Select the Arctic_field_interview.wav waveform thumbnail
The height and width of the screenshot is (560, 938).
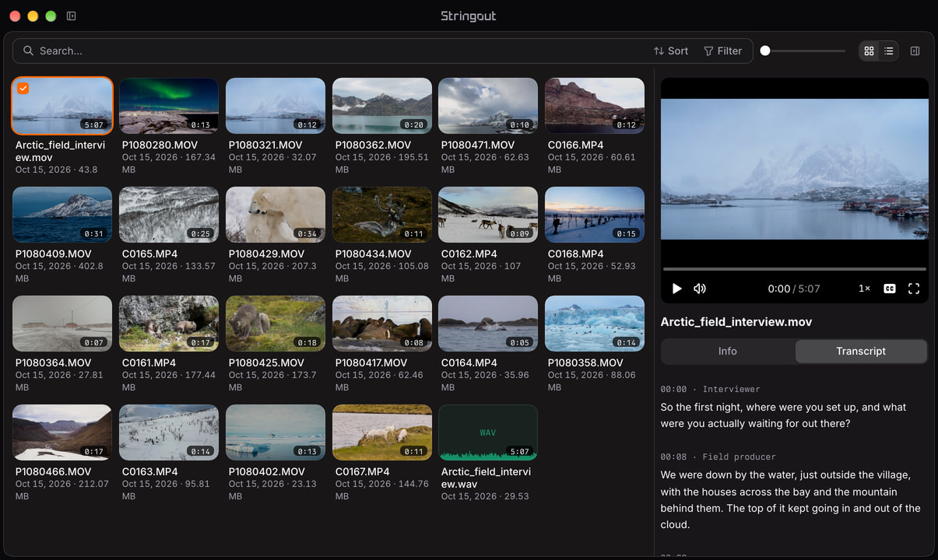point(488,432)
